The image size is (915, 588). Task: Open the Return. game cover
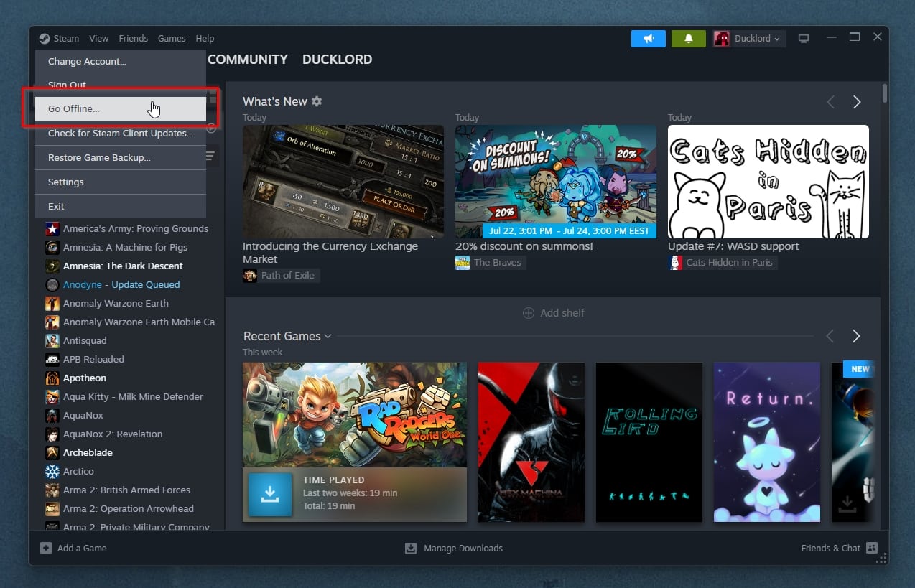tap(767, 442)
